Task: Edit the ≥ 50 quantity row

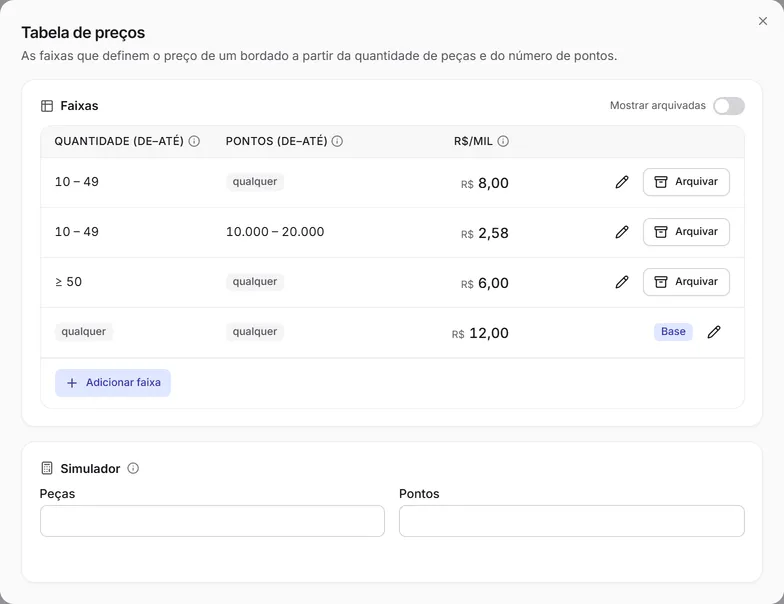Action: (x=622, y=282)
